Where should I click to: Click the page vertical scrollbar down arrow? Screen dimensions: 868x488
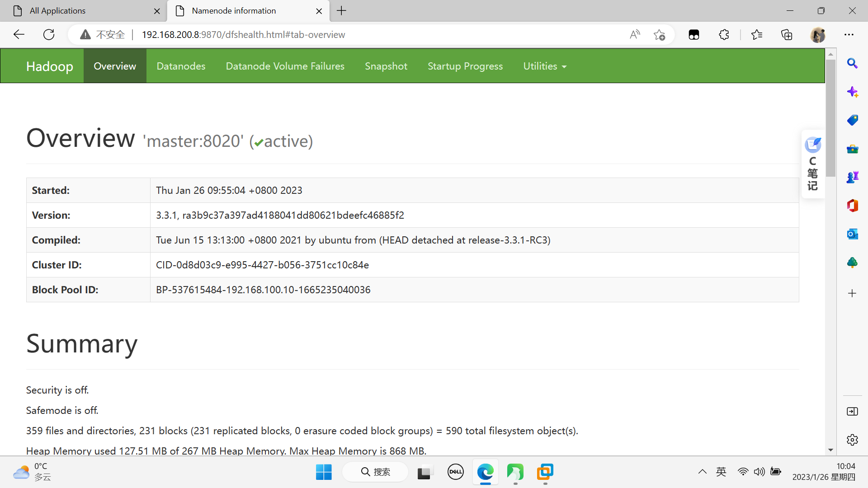[x=830, y=450]
